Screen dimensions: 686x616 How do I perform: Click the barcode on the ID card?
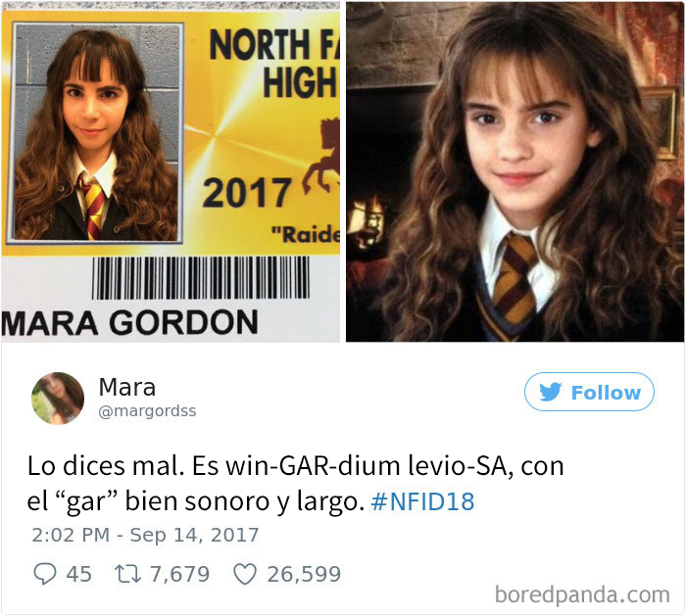[x=200, y=278]
